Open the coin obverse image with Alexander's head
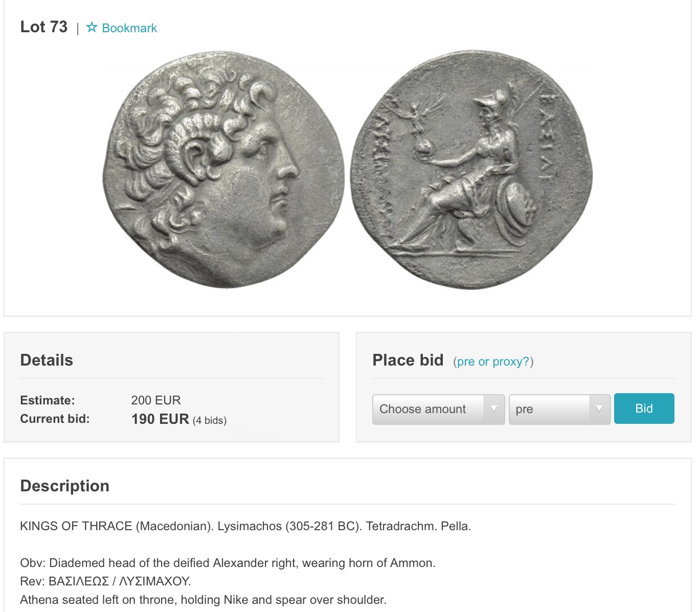The height and width of the screenshot is (612, 700). (x=223, y=169)
